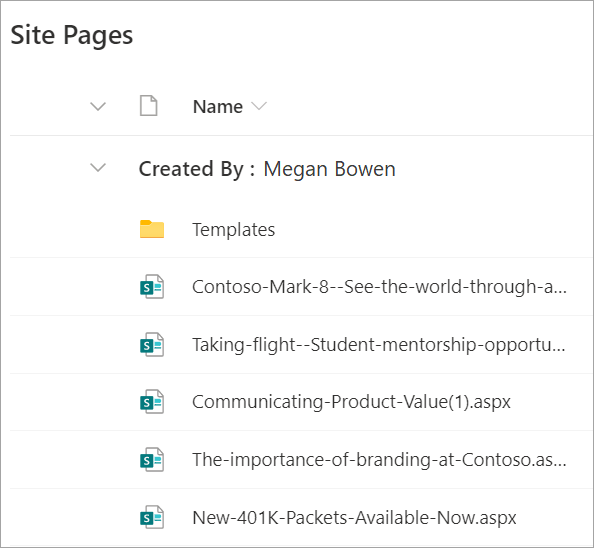
Task: Click the Templates folder icon
Action: [152, 229]
